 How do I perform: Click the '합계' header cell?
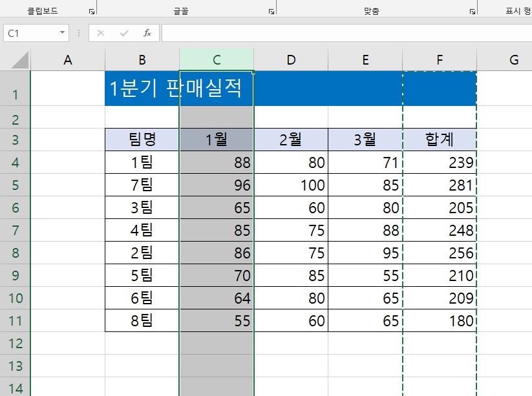coord(440,140)
